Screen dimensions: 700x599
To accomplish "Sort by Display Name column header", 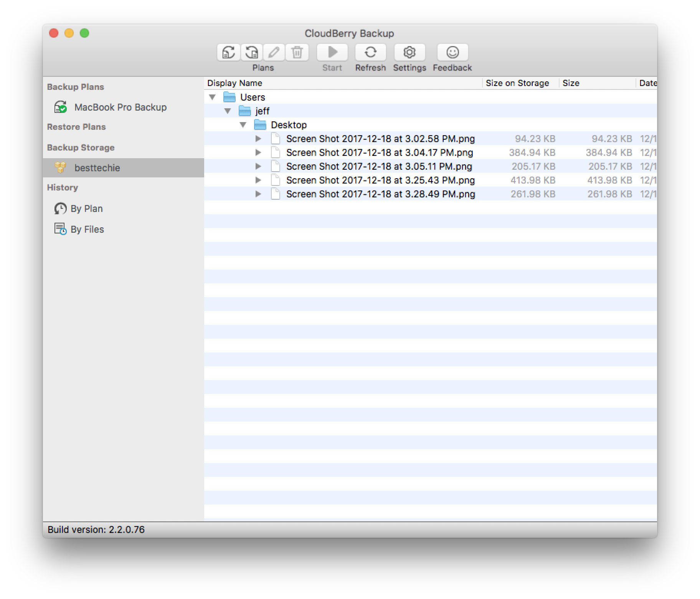I will click(235, 83).
